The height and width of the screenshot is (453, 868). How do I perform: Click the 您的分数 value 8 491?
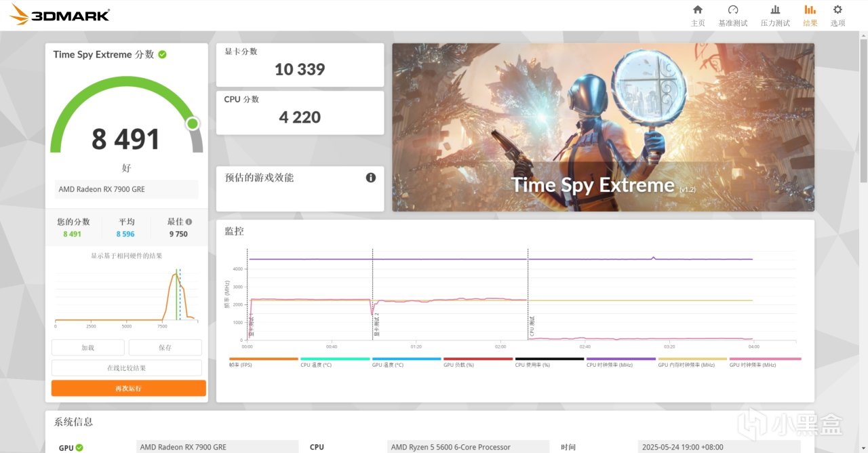pos(72,234)
